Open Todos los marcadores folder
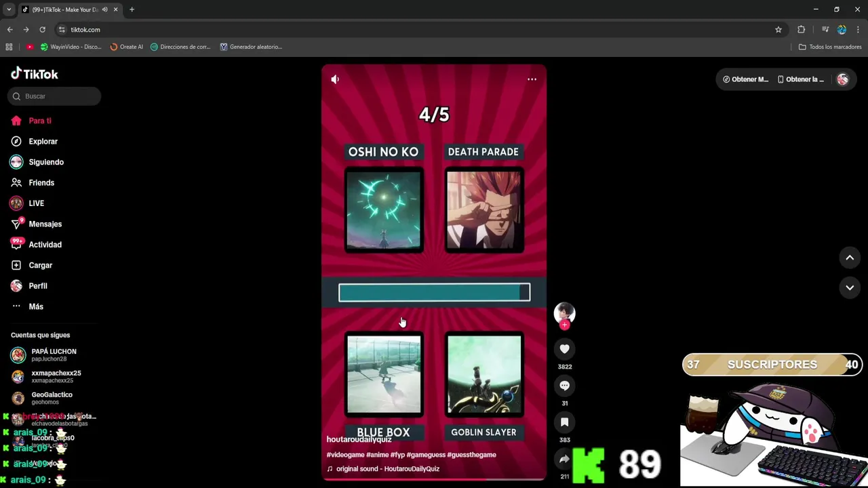The height and width of the screenshot is (488, 868). 830,47
